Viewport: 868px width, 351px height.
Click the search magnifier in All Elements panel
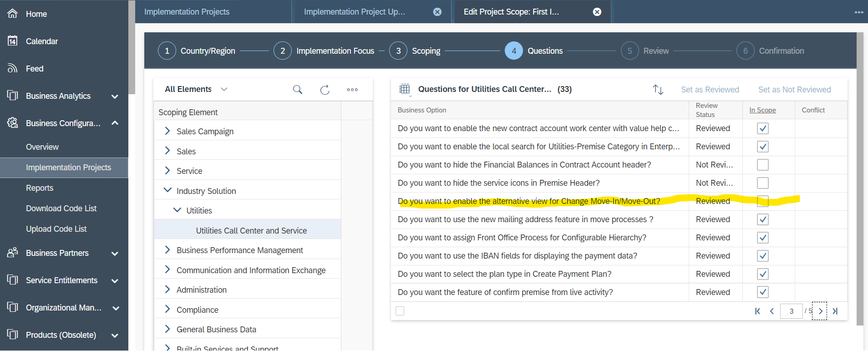click(298, 90)
